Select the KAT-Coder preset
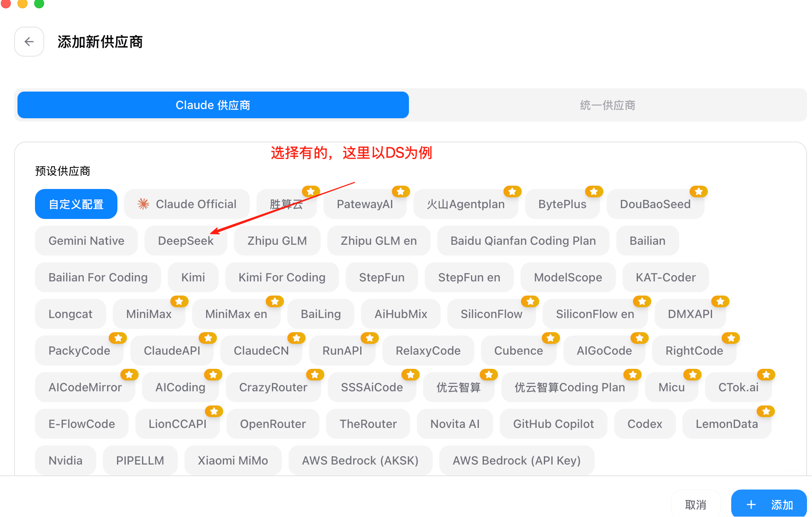The width and height of the screenshot is (812, 517). pos(665,277)
